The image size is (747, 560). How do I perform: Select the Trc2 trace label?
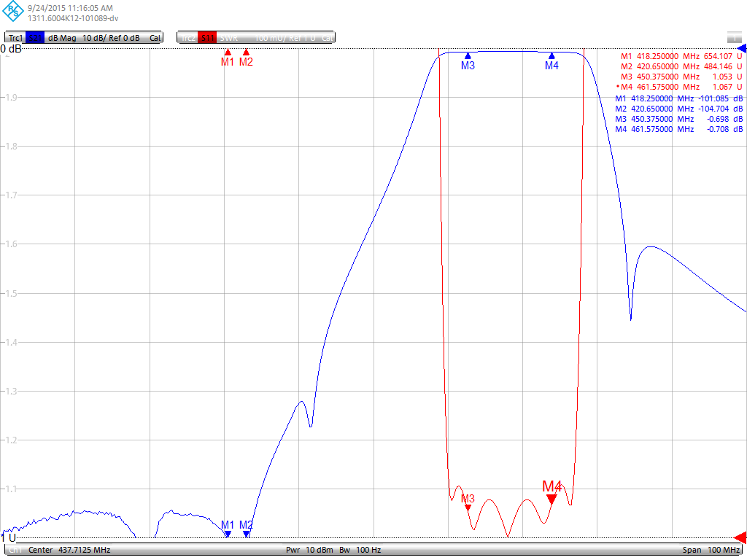pyautogui.click(x=187, y=38)
